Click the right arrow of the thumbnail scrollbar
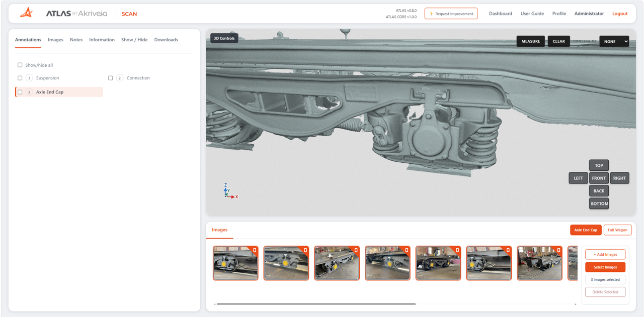 (576, 304)
